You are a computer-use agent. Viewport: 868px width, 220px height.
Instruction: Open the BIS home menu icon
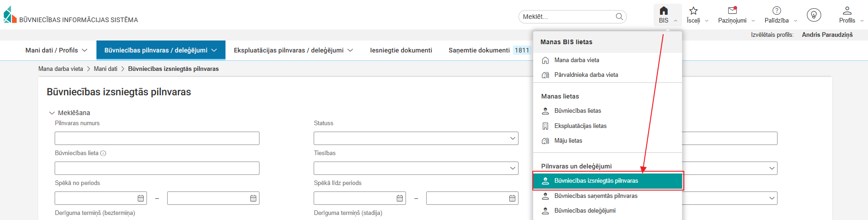point(664,11)
